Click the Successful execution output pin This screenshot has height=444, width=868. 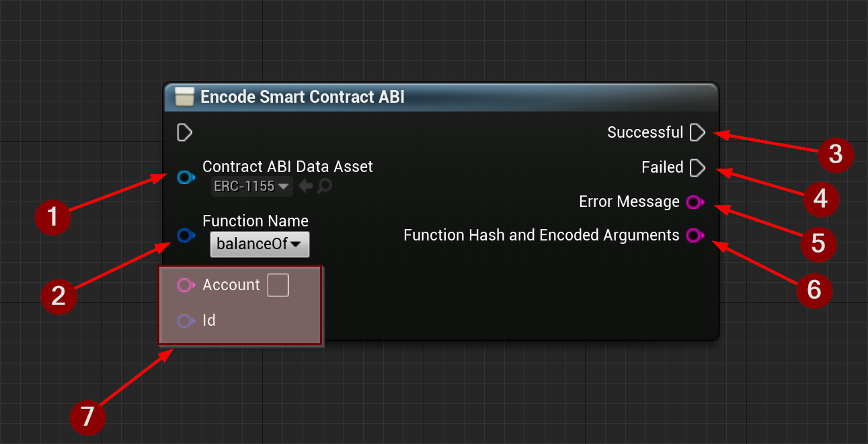point(697,132)
